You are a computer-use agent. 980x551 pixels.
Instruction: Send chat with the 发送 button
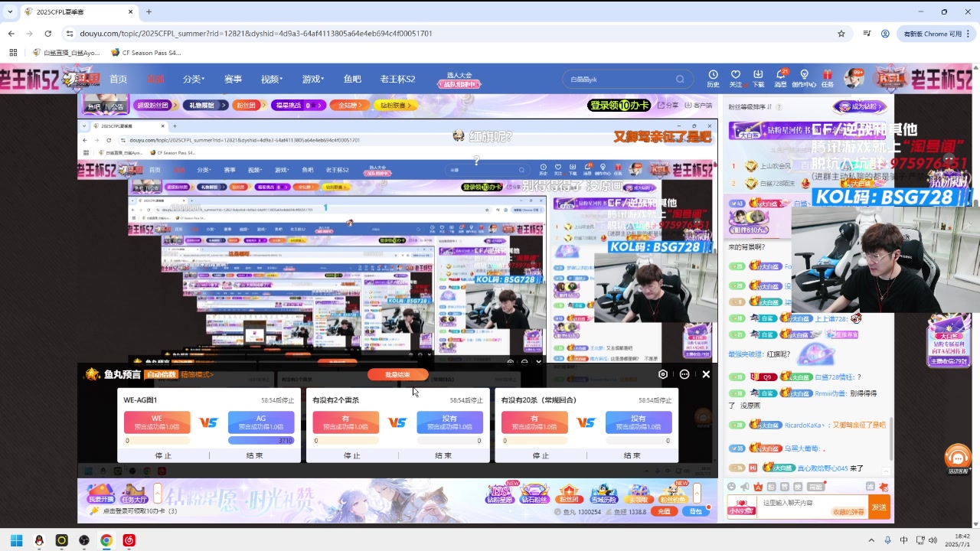[879, 507]
